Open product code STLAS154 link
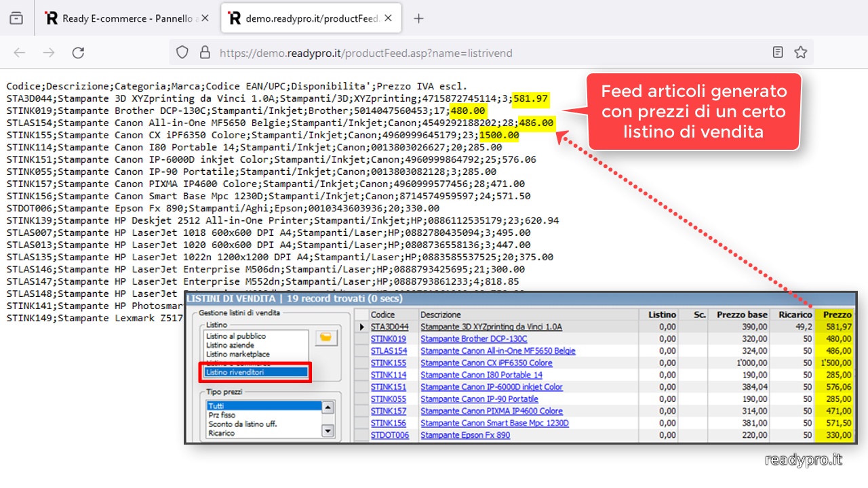This screenshot has width=868, height=488. pos(389,351)
